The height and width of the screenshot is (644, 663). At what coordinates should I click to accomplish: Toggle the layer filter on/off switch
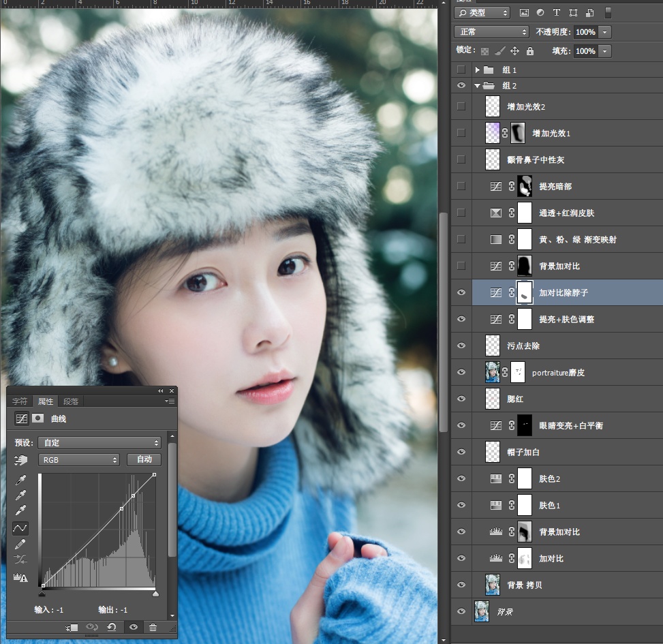click(608, 13)
